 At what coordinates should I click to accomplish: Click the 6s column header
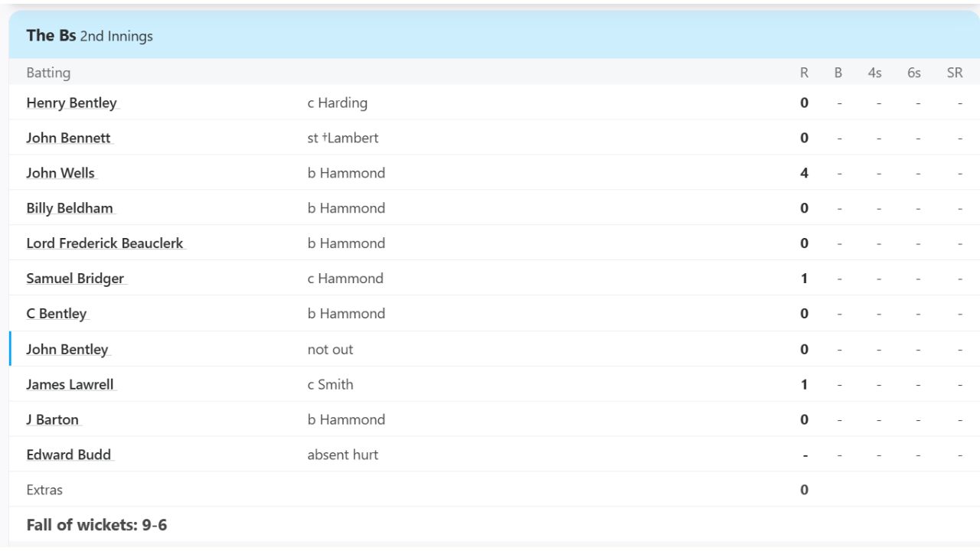[x=914, y=73]
